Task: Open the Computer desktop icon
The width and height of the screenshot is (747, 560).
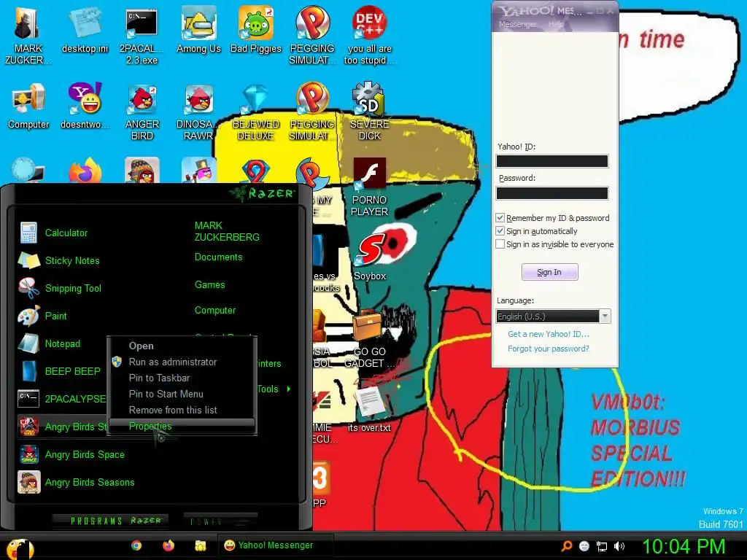Action: pos(28,106)
